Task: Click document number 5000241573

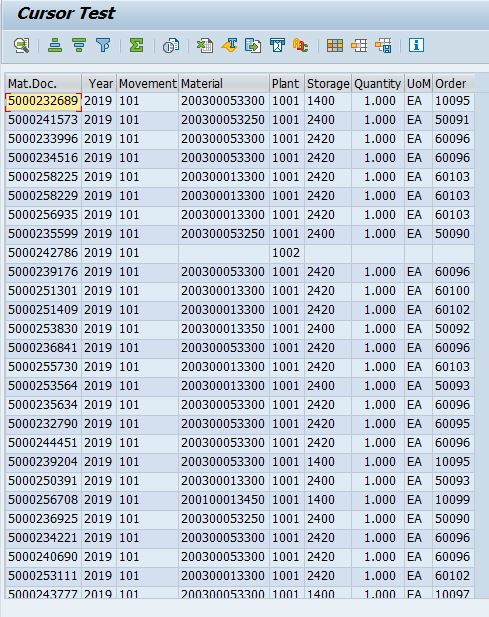Action: pos(43,120)
